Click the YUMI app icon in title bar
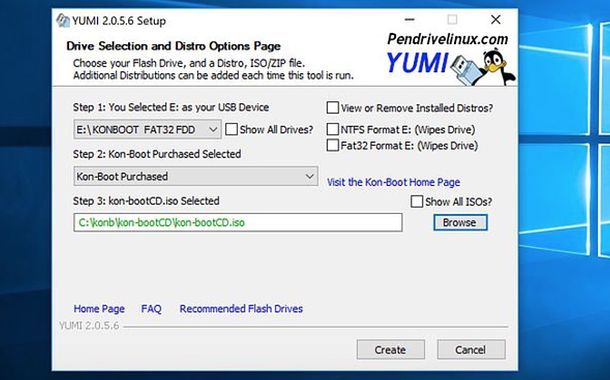 tap(62, 21)
